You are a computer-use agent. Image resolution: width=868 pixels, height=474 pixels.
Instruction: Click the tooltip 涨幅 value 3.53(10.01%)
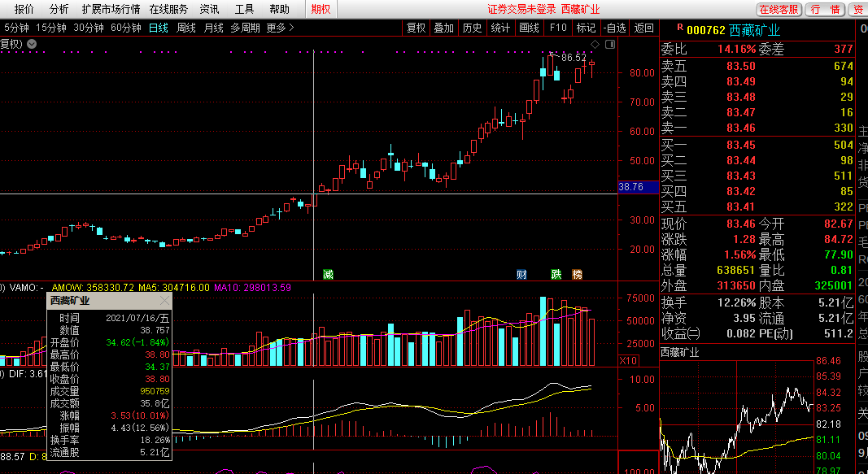coord(140,415)
